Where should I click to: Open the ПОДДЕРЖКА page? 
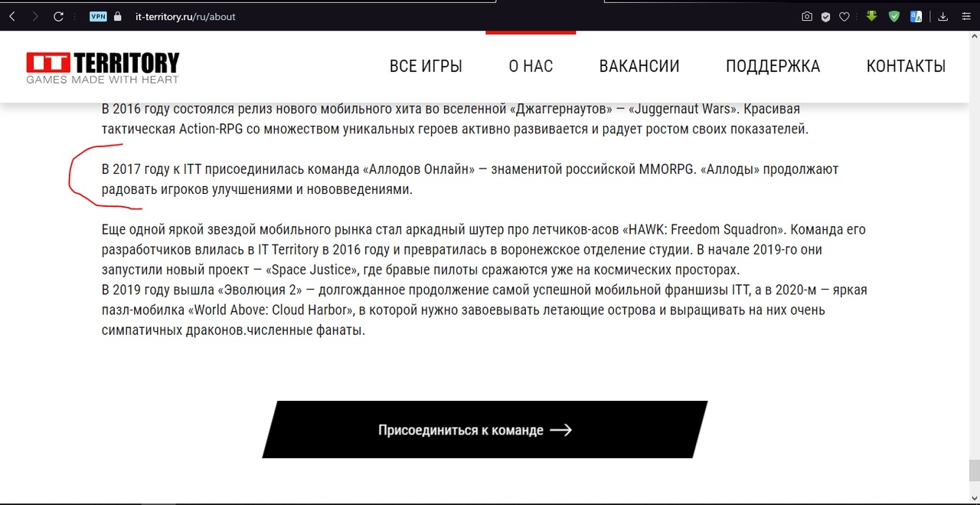[773, 67]
